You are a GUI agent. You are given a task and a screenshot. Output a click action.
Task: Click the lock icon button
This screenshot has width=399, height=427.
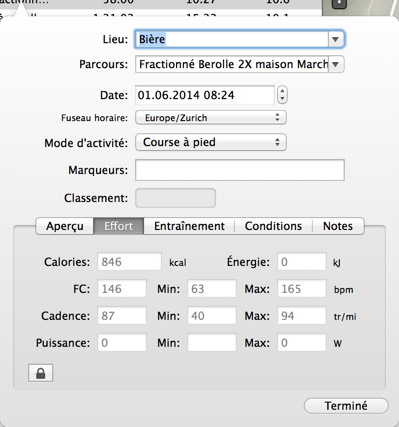[x=40, y=373]
